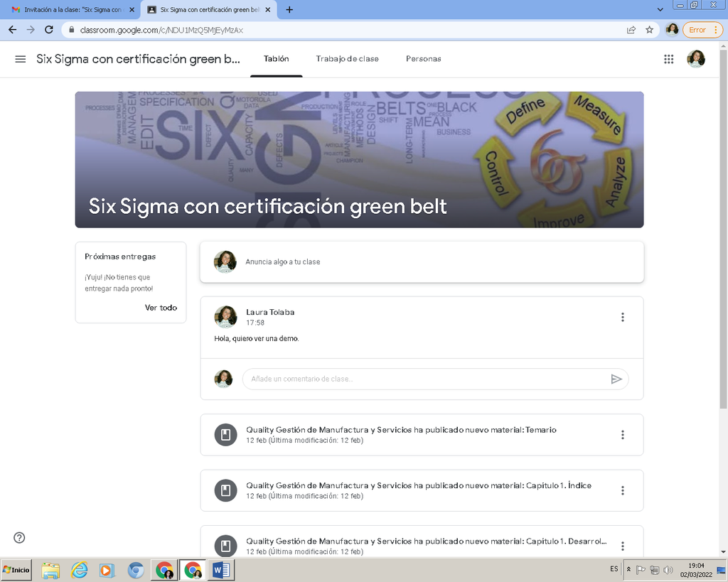
Task: Click the 17:58 timestamp on the post
Action: (255, 323)
